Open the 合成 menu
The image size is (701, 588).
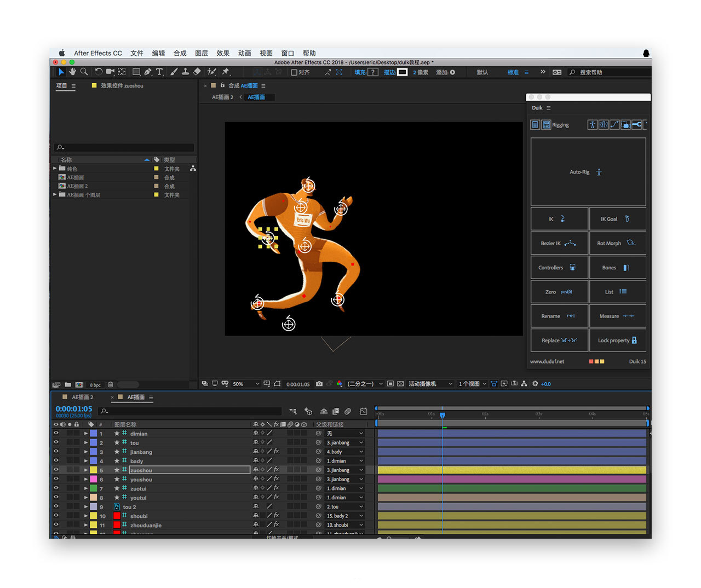(180, 53)
